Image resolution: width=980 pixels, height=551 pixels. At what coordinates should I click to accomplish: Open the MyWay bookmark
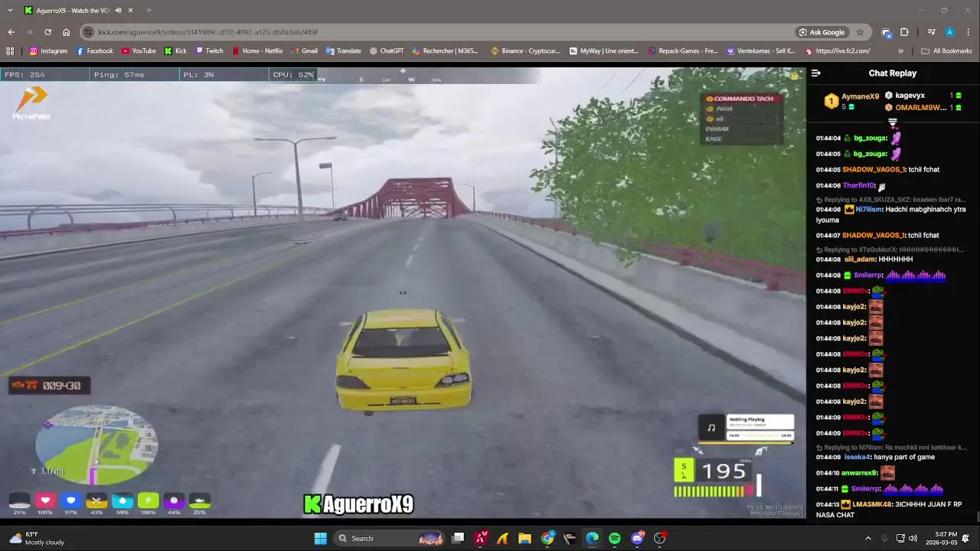pos(603,51)
